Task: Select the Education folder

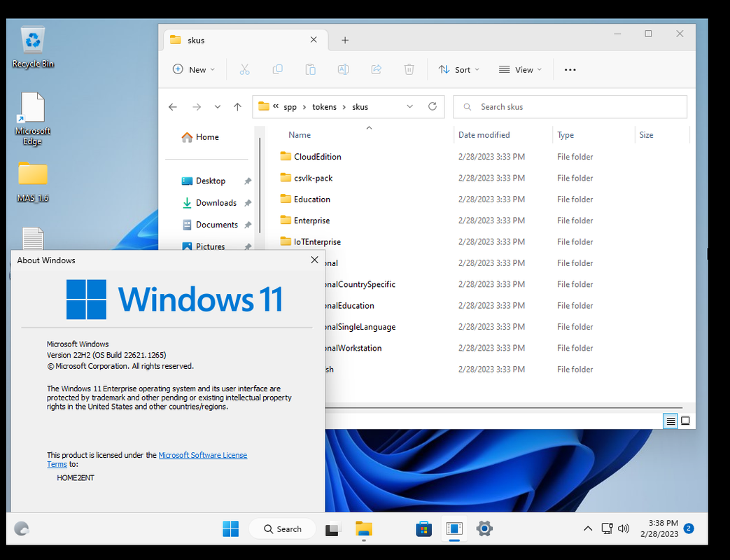Action: (305, 199)
